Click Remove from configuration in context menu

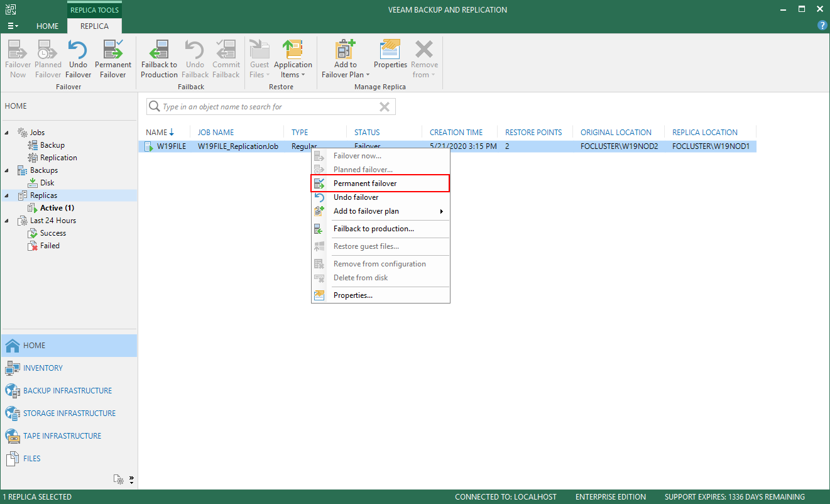[381, 264]
